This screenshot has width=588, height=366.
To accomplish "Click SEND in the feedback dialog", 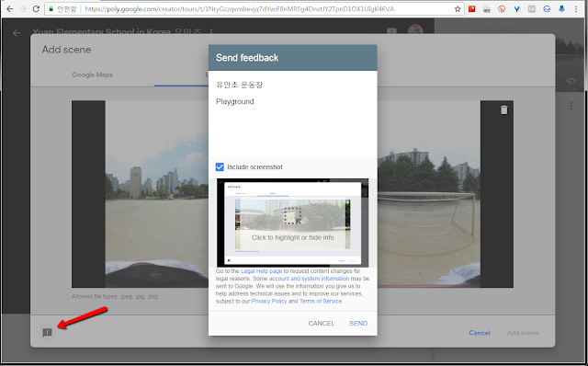I will (358, 323).
